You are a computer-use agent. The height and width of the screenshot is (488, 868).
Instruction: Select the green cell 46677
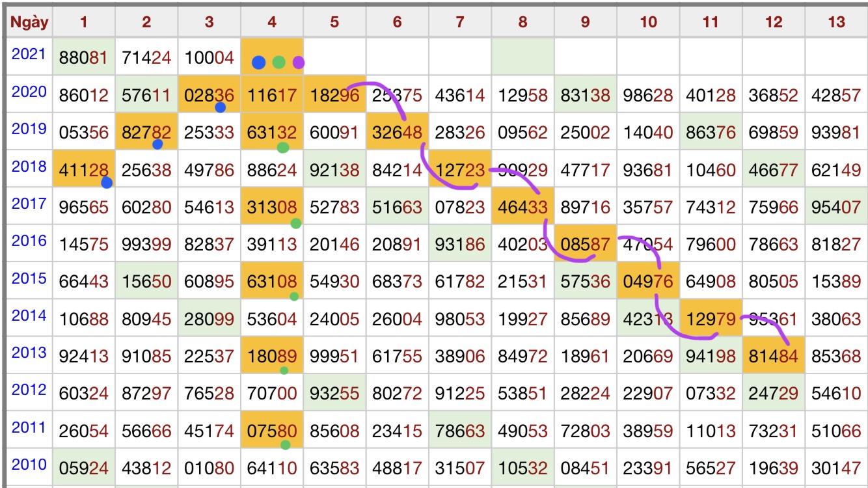[x=774, y=170]
